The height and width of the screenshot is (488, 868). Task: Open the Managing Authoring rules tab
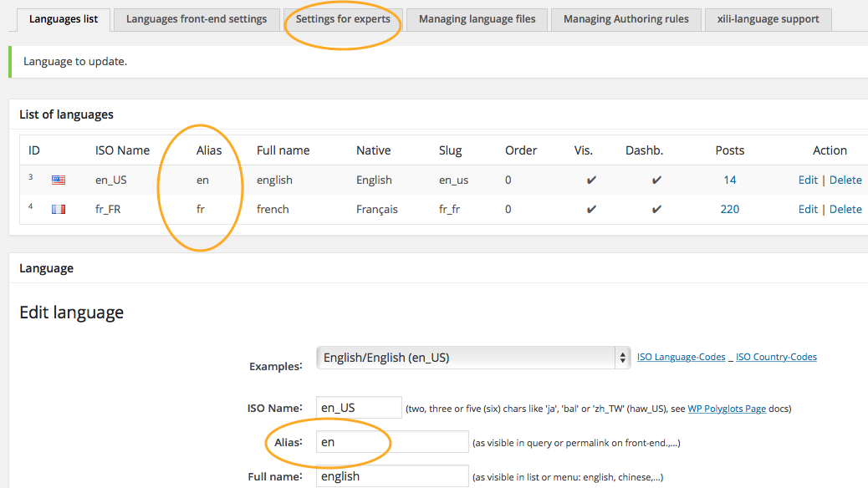coord(625,18)
